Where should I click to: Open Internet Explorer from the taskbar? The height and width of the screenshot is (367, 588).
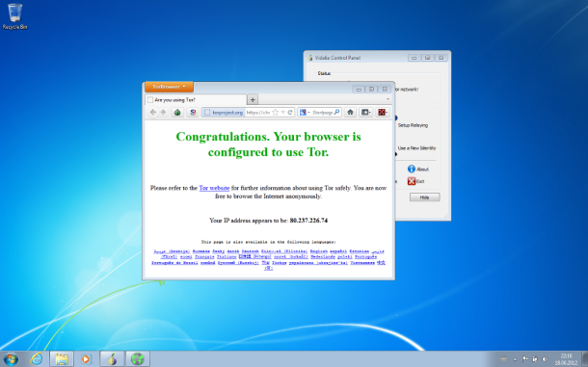point(37,359)
